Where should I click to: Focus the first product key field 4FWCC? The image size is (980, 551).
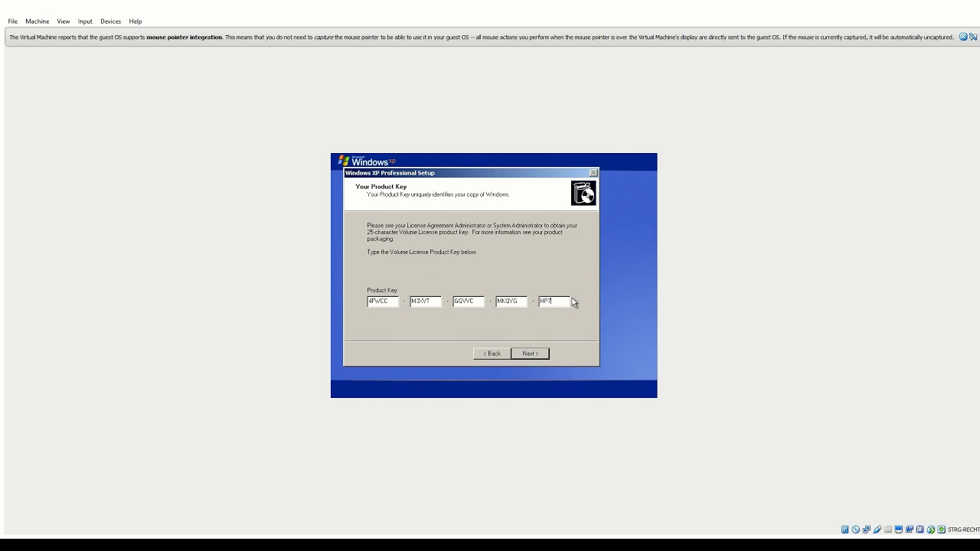[383, 302]
